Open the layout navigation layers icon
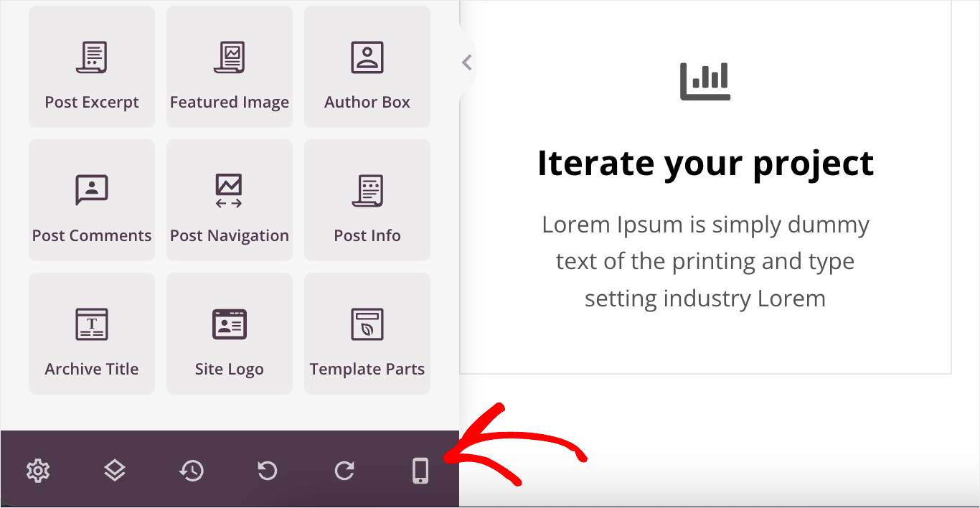The image size is (980, 508). (115, 471)
